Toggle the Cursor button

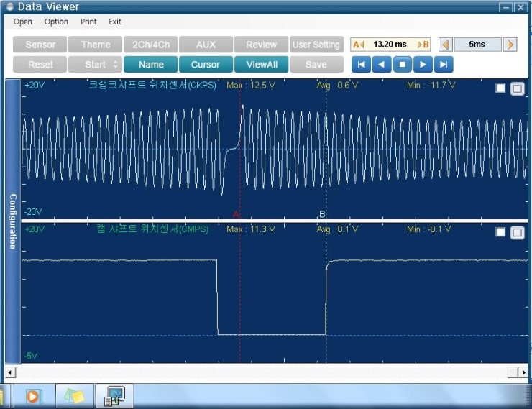pyautogui.click(x=206, y=65)
